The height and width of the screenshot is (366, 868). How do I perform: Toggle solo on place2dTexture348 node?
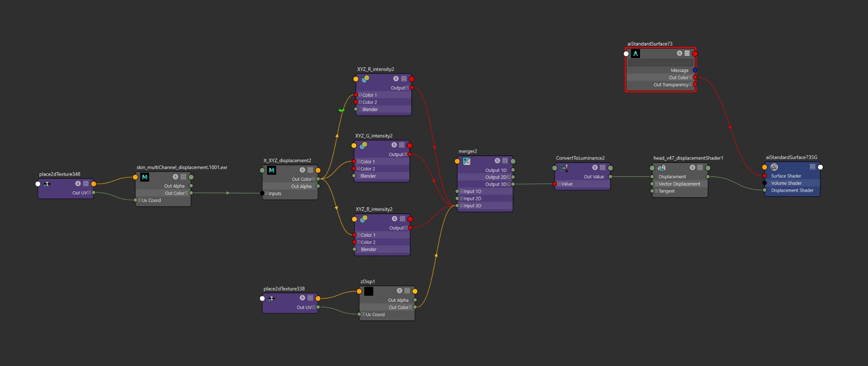(x=78, y=184)
